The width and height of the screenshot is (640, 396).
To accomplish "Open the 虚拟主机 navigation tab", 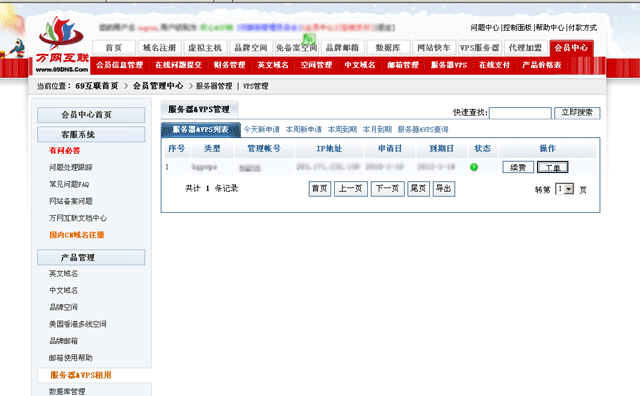I will tap(205, 48).
